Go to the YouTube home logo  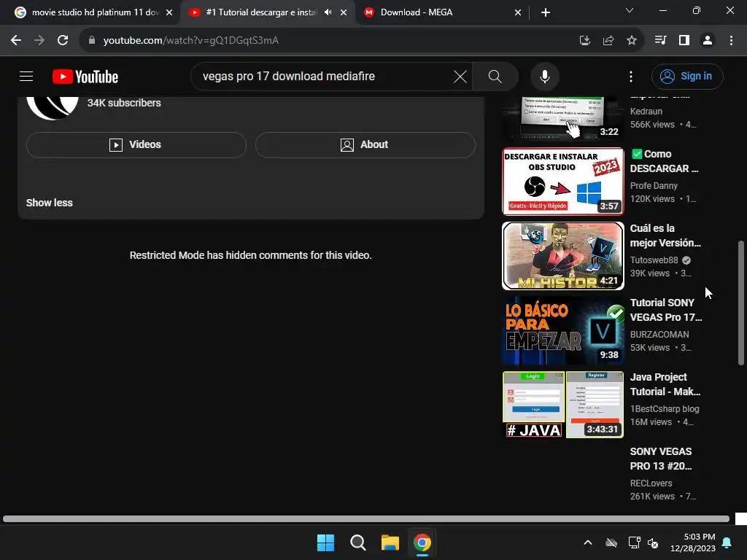[x=85, y=77]
